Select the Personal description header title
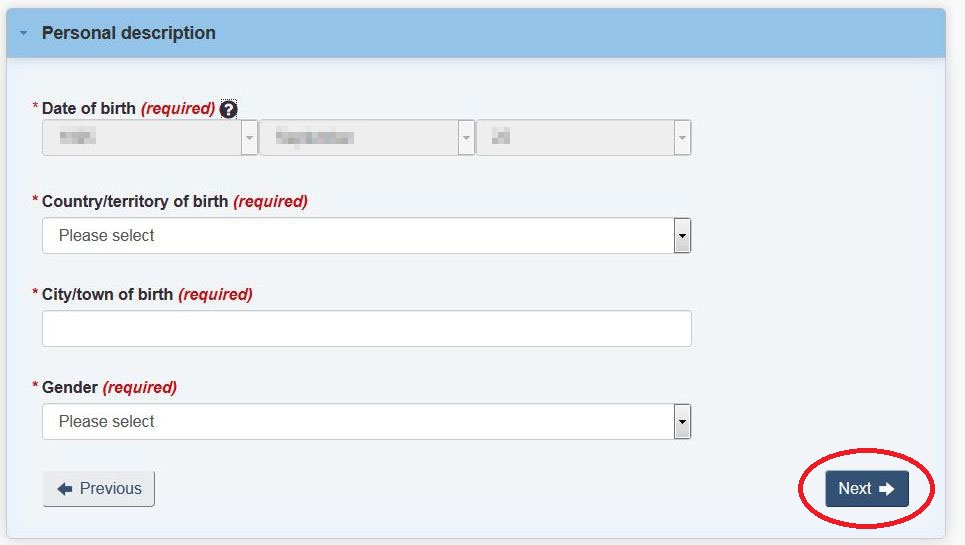This screenshot has height=545, width=965. click(129, 33)
